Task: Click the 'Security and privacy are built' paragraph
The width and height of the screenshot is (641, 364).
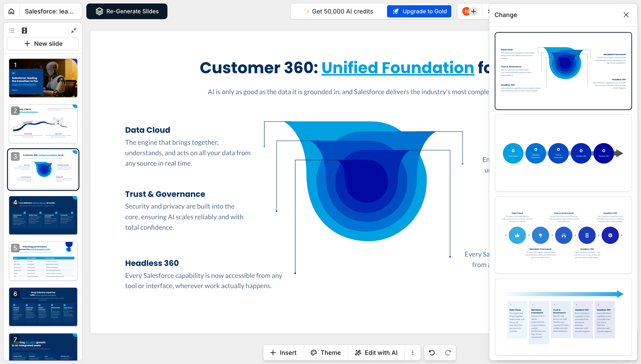Action: [184, 217]
